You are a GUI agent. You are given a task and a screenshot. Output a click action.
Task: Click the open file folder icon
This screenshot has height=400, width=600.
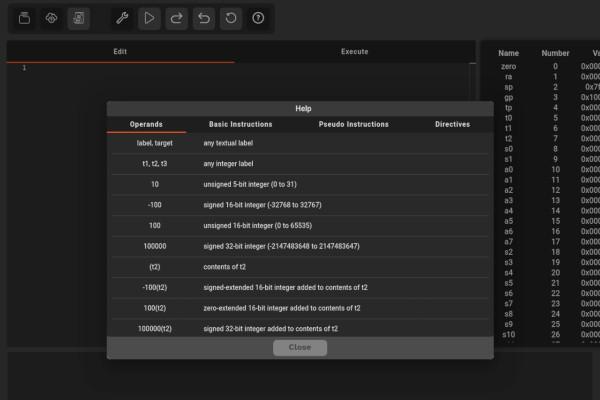point(24,18)
